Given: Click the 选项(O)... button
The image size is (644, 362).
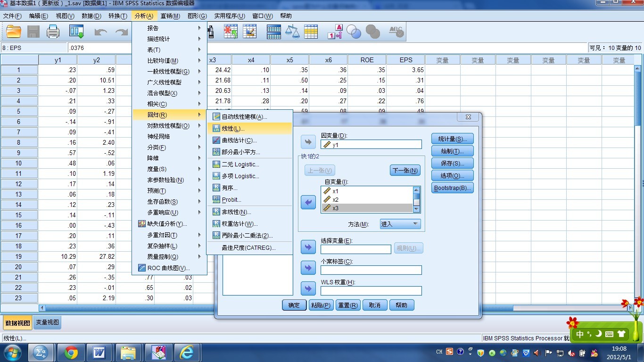Looking at the screenshot, I should pyautogui.click(x=453, y=175).
